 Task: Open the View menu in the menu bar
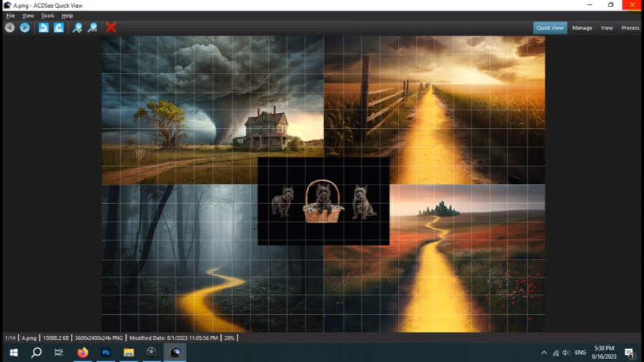28,16
